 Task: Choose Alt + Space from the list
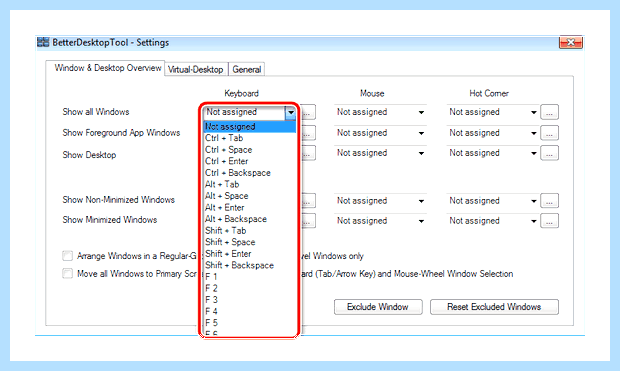[x=250, y=196]
